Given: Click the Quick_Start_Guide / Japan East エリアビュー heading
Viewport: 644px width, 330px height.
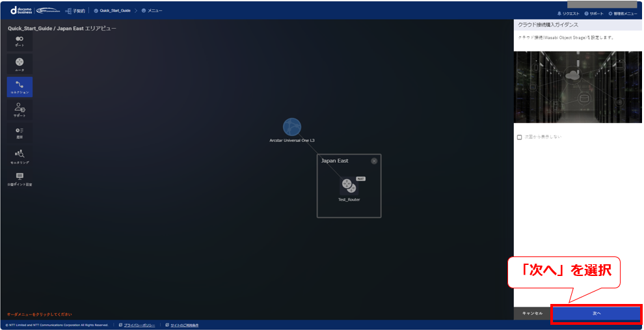Looking at the screenshot, I should [62, 29].
